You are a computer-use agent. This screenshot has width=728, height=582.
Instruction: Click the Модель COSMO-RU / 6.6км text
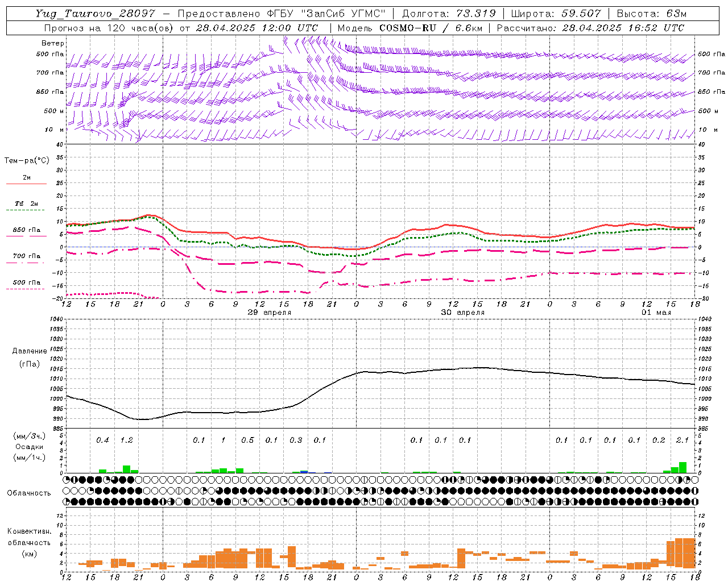pos(409,28)
